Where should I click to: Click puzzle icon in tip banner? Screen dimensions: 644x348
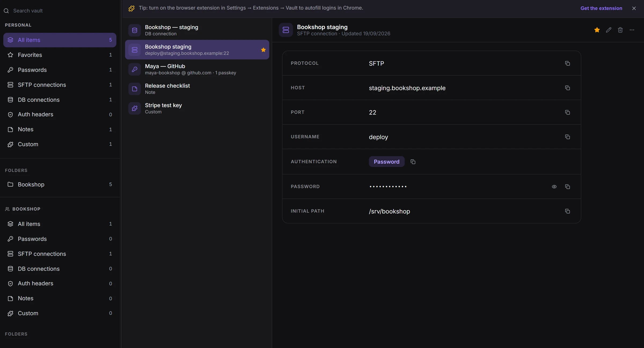[x=131, y=8]
